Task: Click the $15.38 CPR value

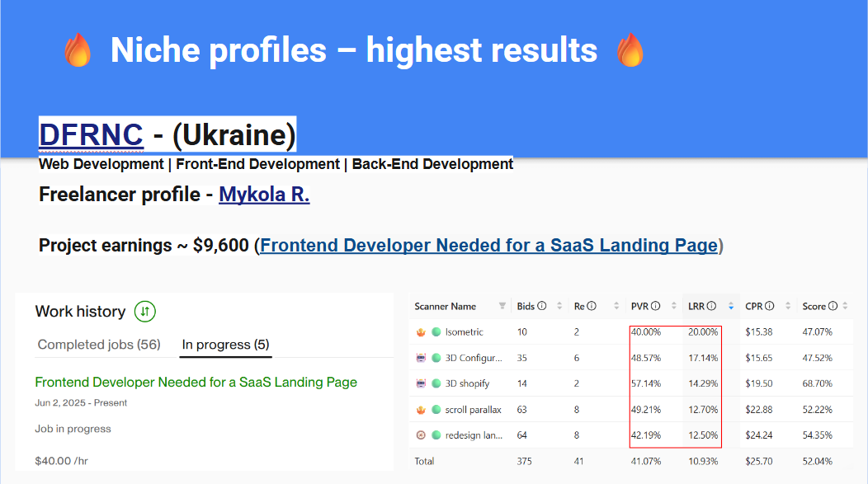Action: tap(758, 332)
